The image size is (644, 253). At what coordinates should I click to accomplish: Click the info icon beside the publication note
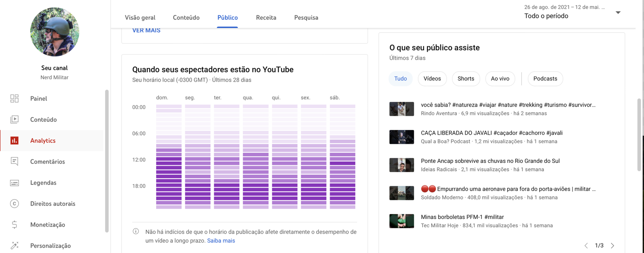(x=136, y=231)
